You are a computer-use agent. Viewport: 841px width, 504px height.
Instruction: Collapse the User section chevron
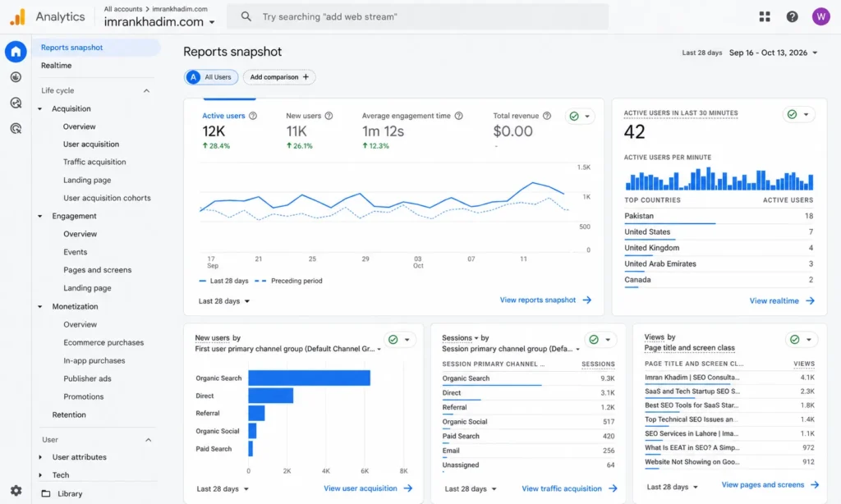149,440
